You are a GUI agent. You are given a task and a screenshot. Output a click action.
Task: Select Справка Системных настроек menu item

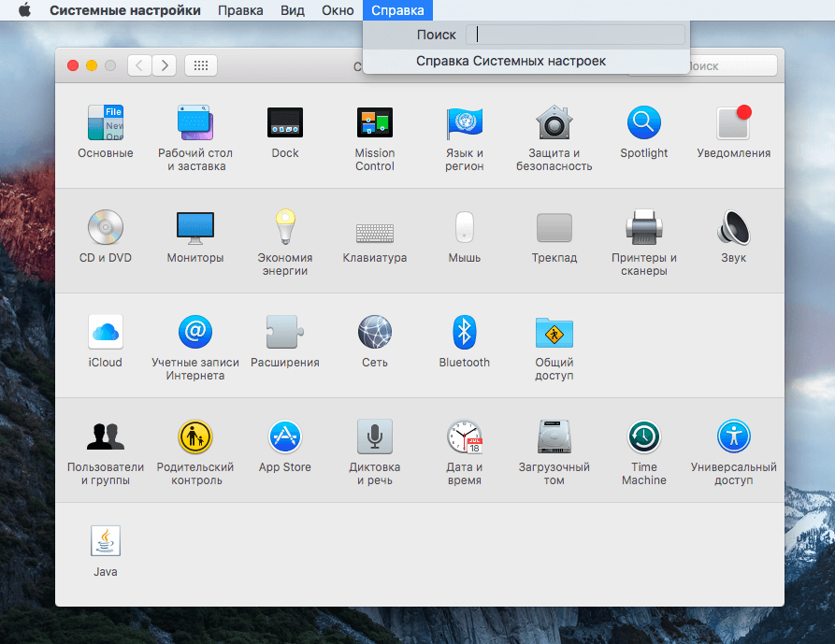point(526,61)
